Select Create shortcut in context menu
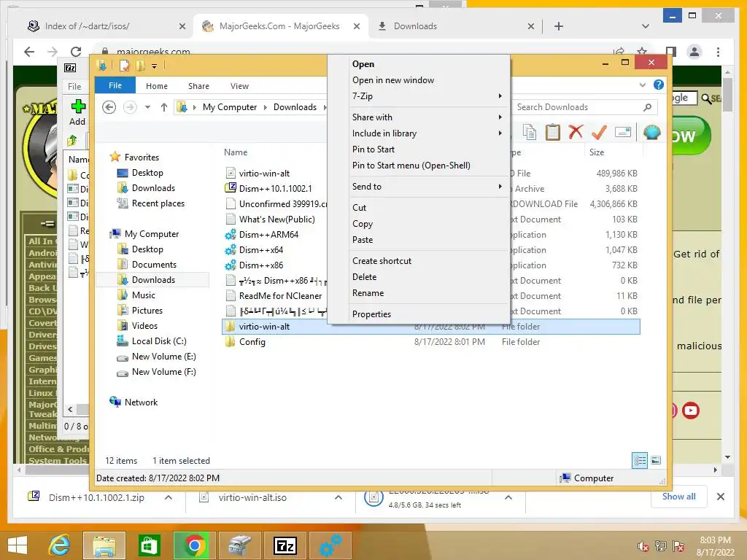 [382, 261]
